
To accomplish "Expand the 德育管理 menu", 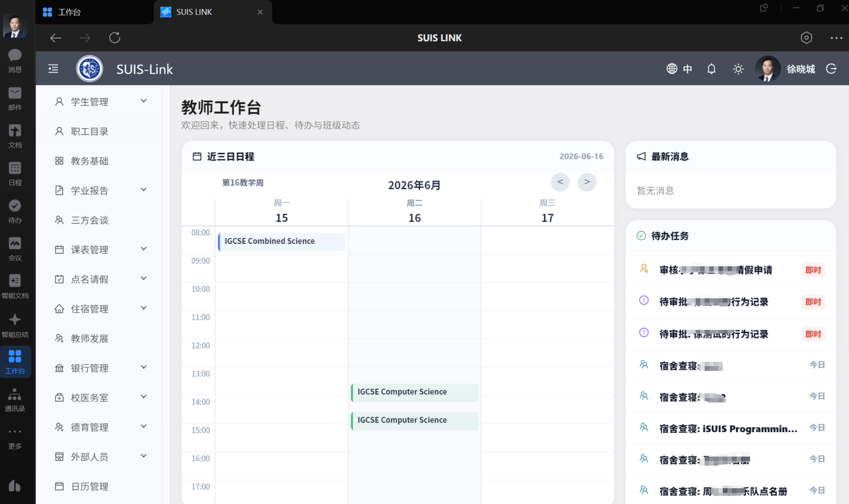I will pos(101,427).
